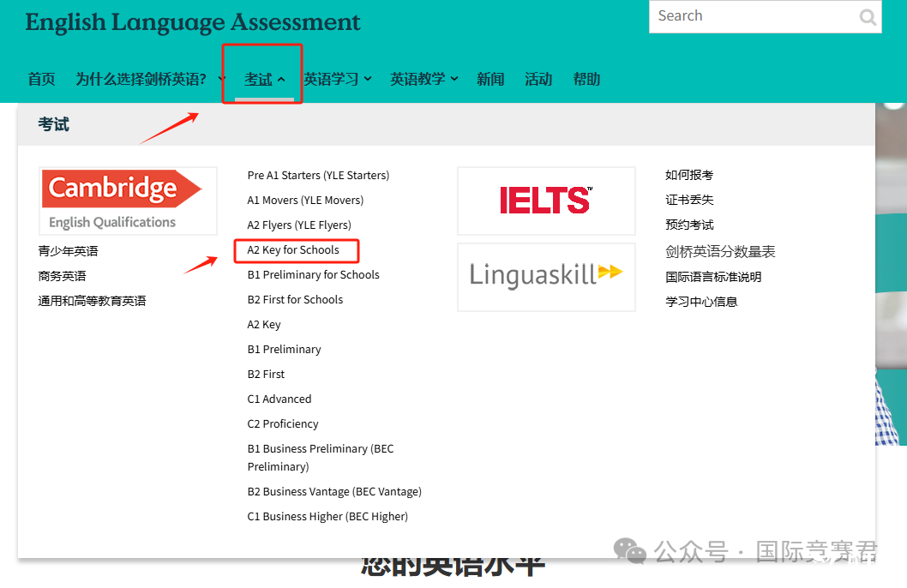Expand 为什么选择剑桥英语? dropdown chevron
The width and height of the screenshot is (907, 588).
point(221,79)
